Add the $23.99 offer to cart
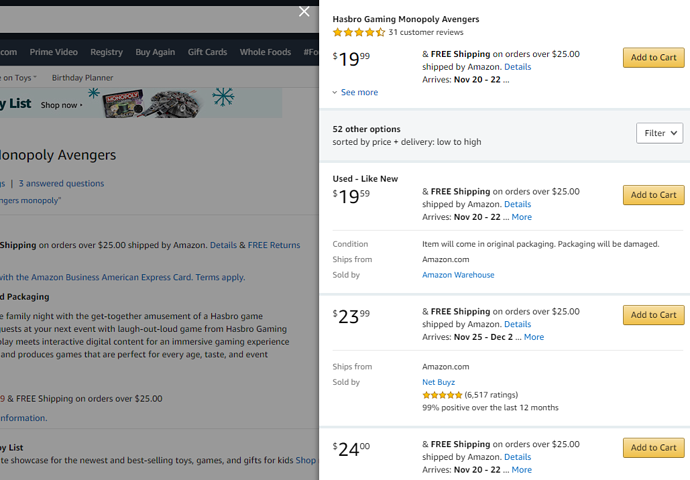The image size is (690, 480). tap(653, 315)
